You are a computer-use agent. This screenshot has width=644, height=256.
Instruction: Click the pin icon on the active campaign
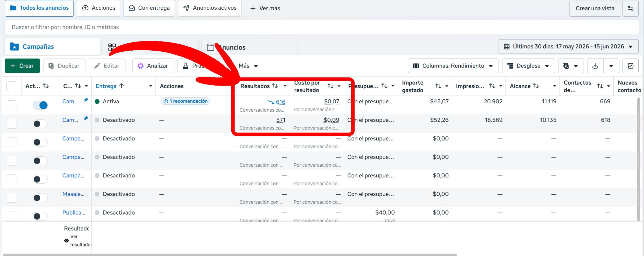[86, 100]
